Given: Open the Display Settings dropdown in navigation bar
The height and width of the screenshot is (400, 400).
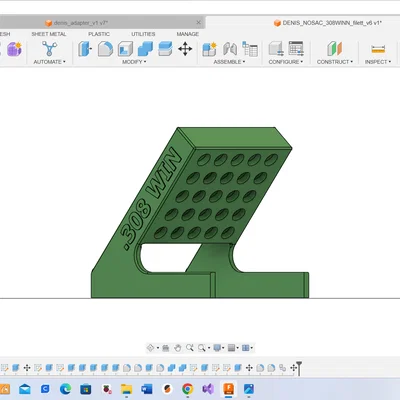Looking at the screenshot, I should (x=219, y=348).
